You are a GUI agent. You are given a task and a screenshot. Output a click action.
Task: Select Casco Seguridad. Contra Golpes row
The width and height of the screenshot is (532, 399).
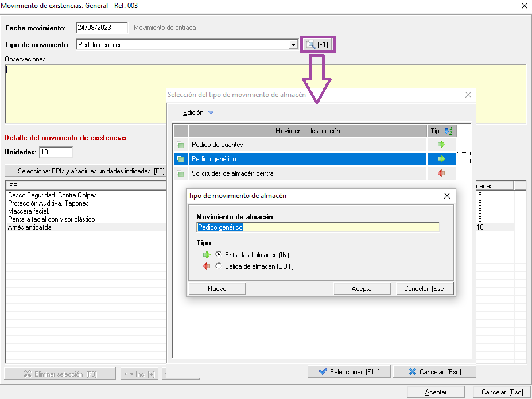tap(86, 195)
